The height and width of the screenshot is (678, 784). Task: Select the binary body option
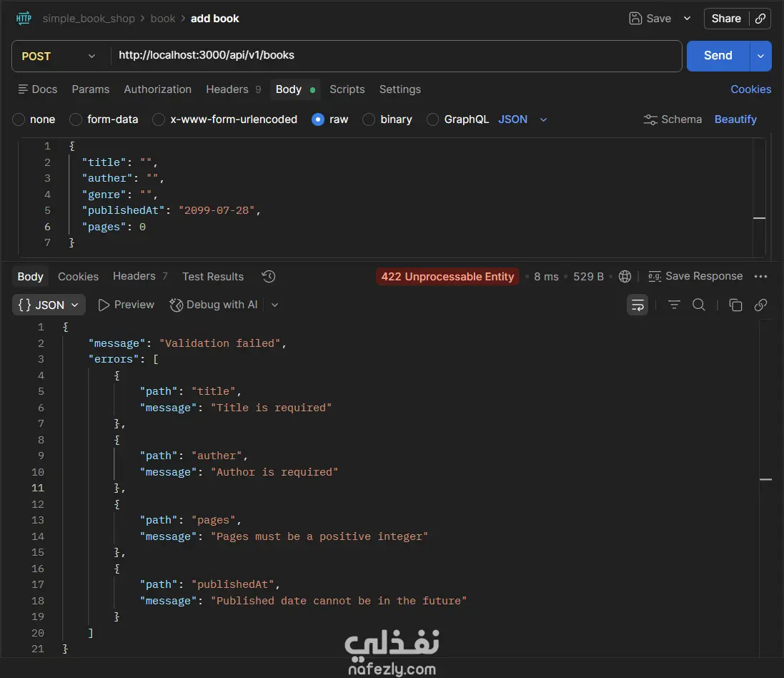pyautogui.click(x=369, y=119)
